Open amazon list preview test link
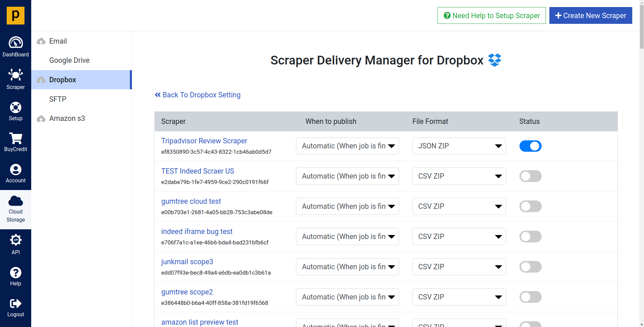Viewport: 644px width, 327px height. tap(200, 322)
